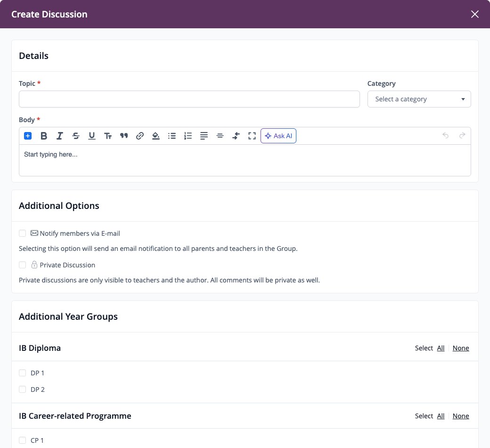
Task: Start a numbered list
Action: (188, 136)
